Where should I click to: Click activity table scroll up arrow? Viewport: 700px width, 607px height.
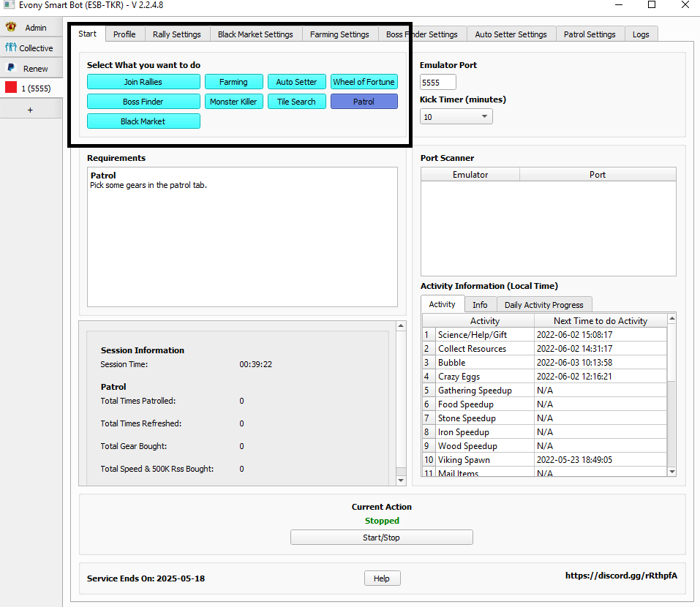671,319
